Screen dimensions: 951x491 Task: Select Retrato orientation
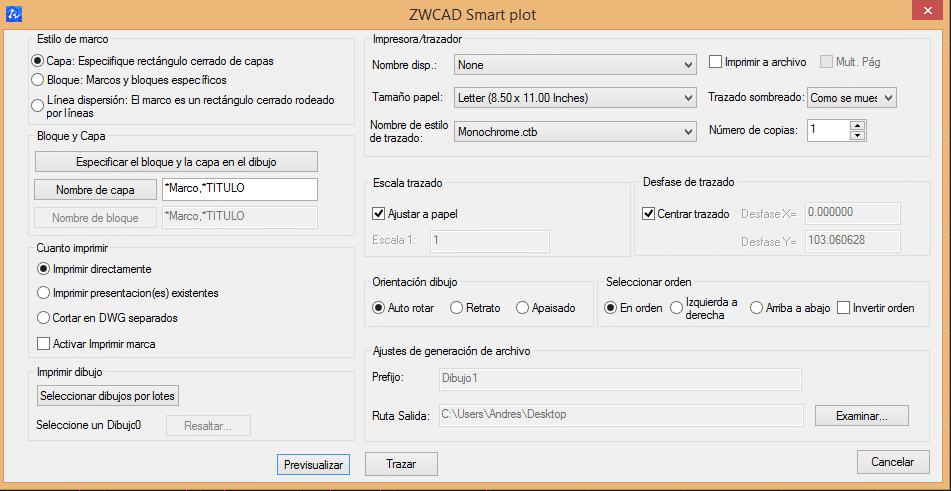click(x=457, y=308)
